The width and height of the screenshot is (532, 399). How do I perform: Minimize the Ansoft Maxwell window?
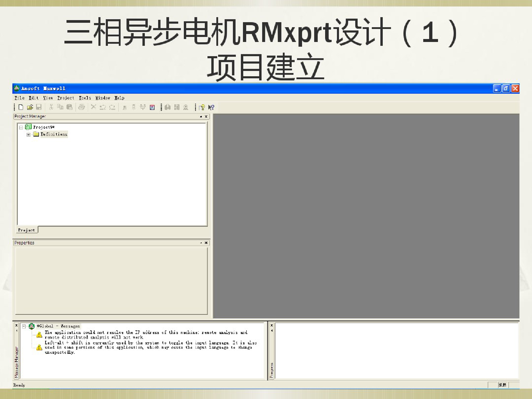click(497, 88)
